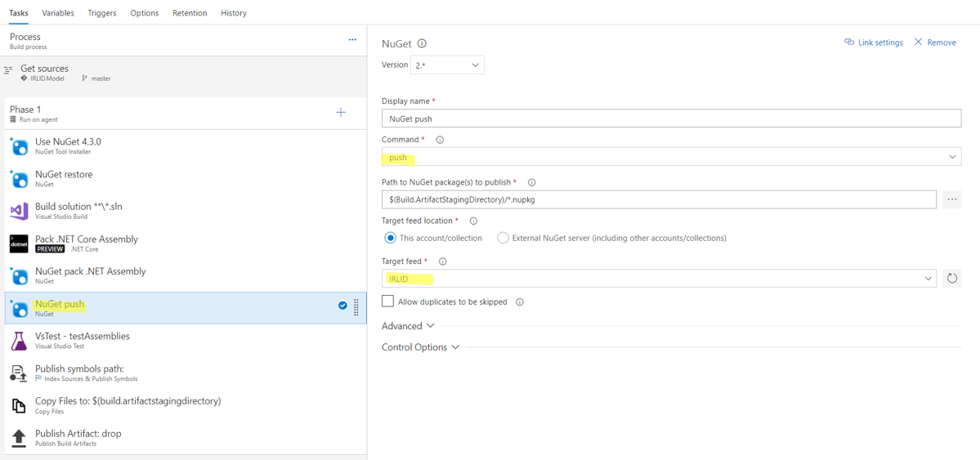Click the NuGet restore task icon
Viewport: 980px width, 460px height.
[x=19, y=180]
